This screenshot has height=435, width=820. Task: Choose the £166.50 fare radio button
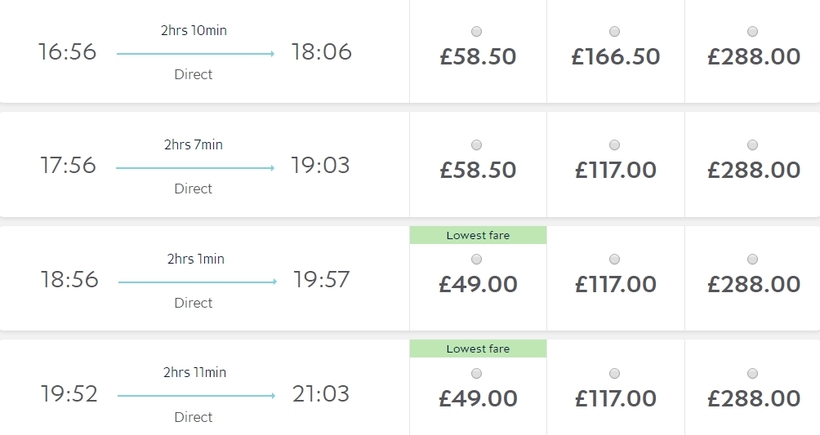tap(614, 31)
